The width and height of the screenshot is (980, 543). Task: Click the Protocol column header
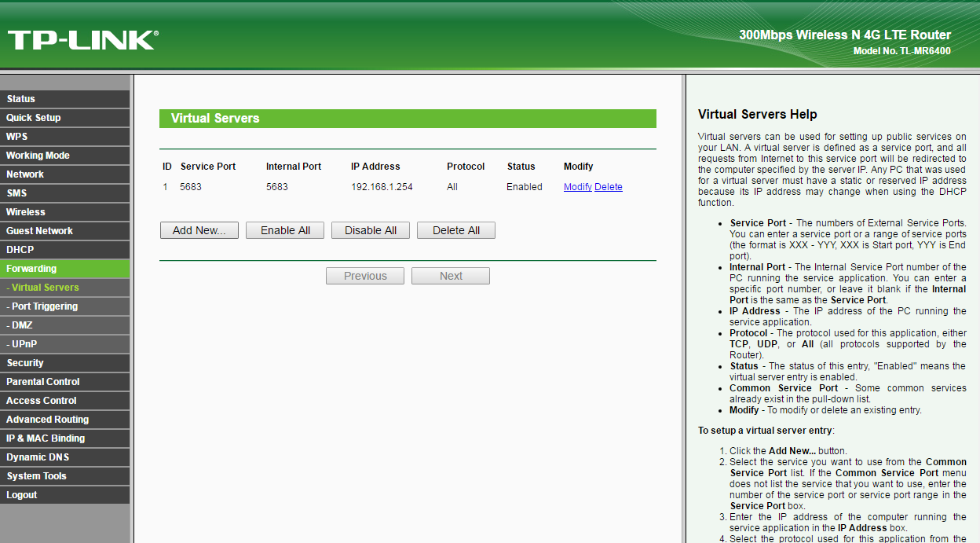point(466,167)
